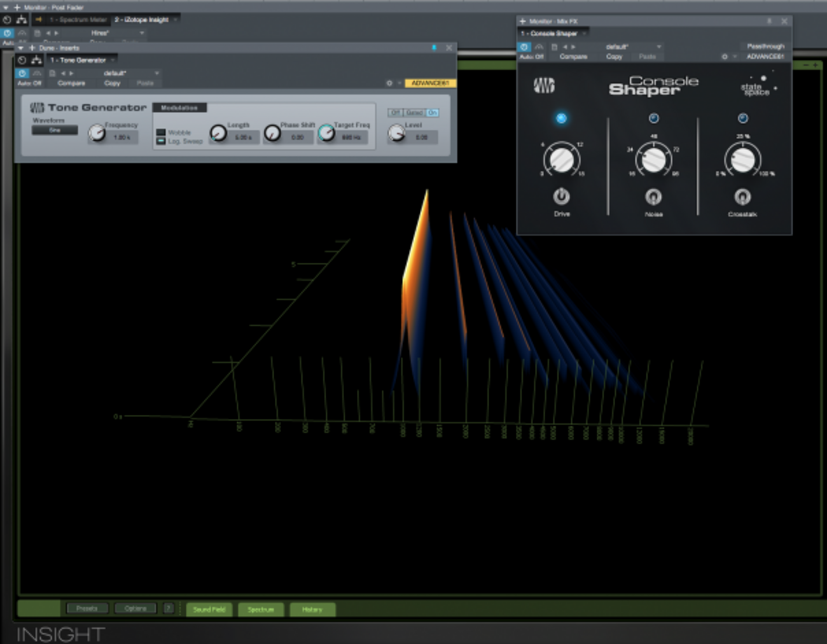Toggle the Log. Sweep checkbox
The image size is (827, 644).
coord(161,141)
